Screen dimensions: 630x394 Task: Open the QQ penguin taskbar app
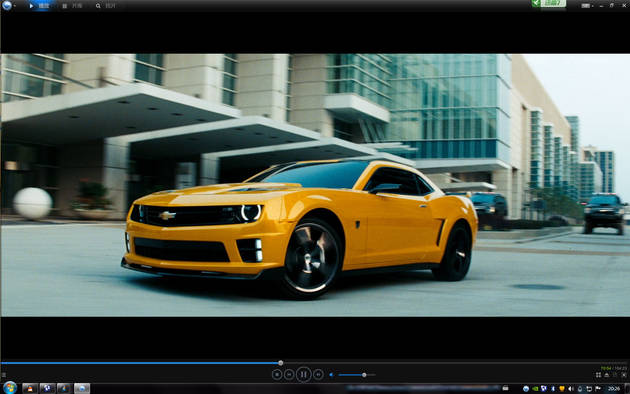click(x=30, y=388)
